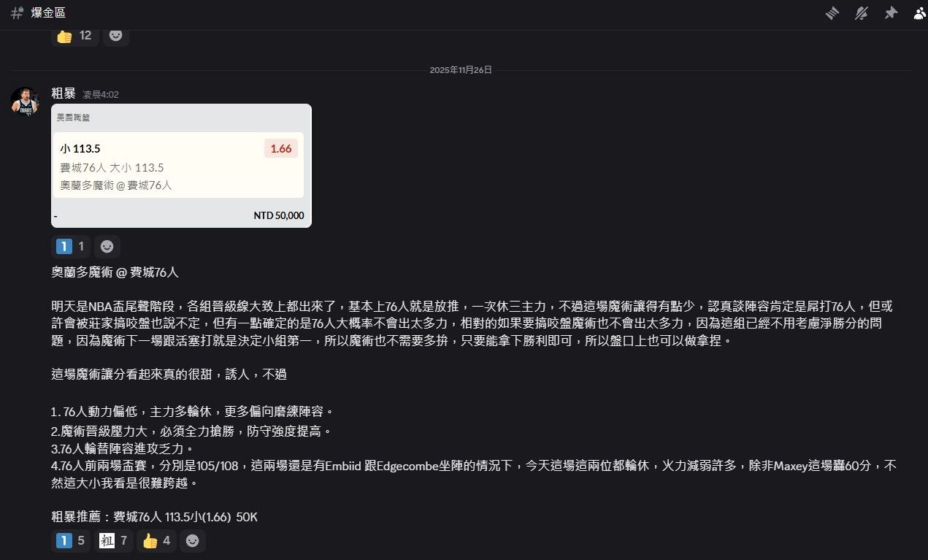The height and width of the screenshot is (560, 928).
Task: Open the Threads icon in channel header
Action: [x=832, y=13]
